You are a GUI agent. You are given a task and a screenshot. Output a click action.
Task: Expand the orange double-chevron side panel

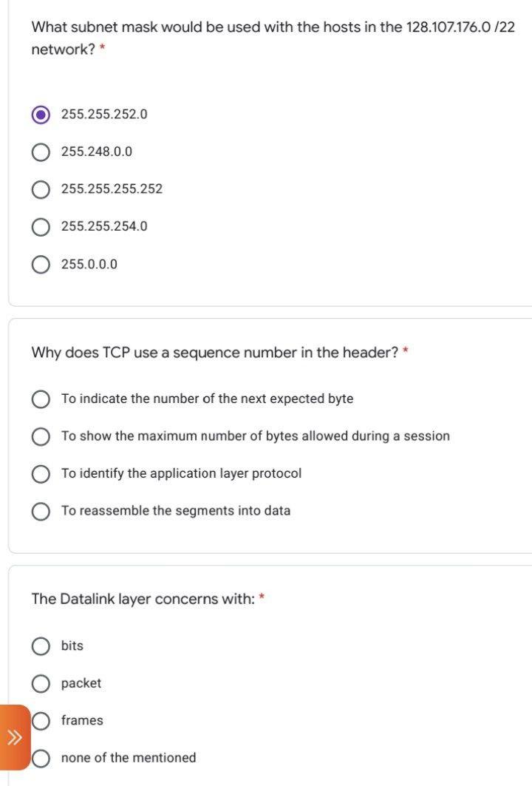click(x=14, y=737)
